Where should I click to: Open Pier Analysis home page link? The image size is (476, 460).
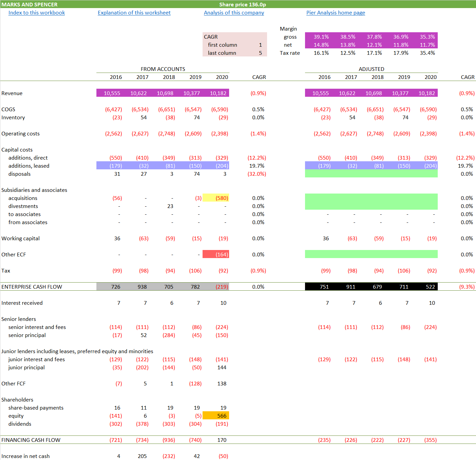point(336,13)
